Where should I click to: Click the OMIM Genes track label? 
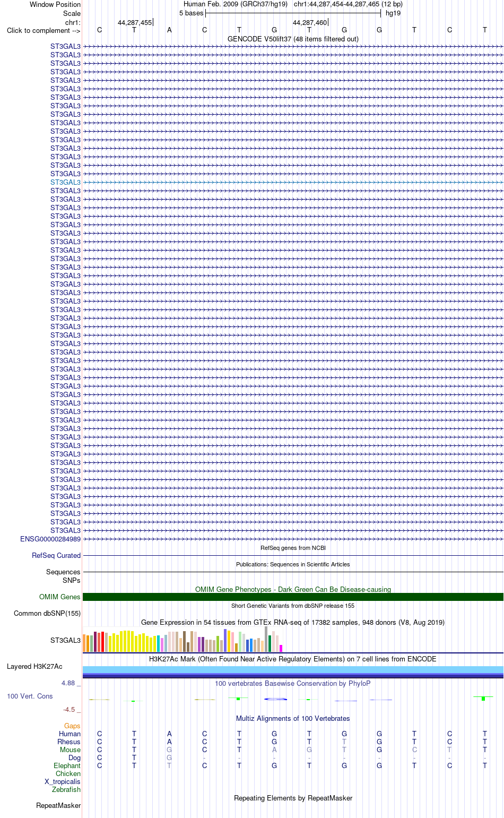(60, 597)
